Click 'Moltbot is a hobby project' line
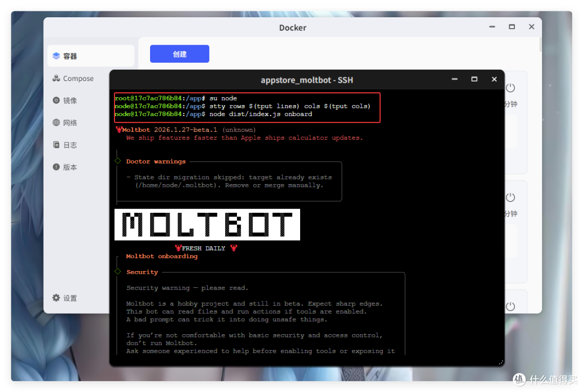This screenshot has width=583, height=392. pyautogui.click(x=254, y=304)
